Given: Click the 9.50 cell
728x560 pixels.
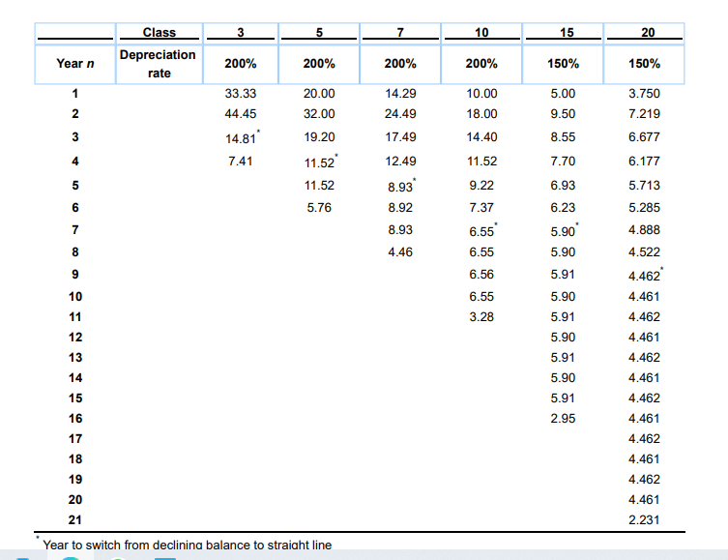Looking at the screenshot, I should [563, 114].
